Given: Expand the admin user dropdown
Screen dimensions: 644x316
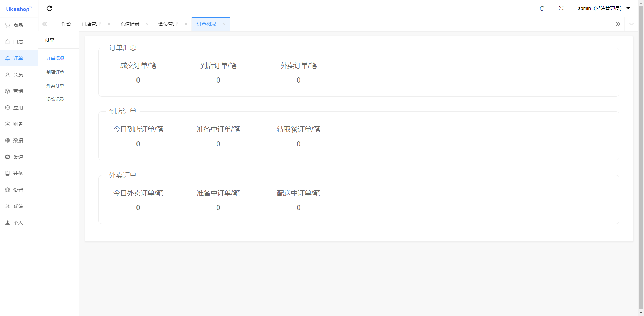Looking at the screenshot, I should pyautogui.click(x=604, y=8).
